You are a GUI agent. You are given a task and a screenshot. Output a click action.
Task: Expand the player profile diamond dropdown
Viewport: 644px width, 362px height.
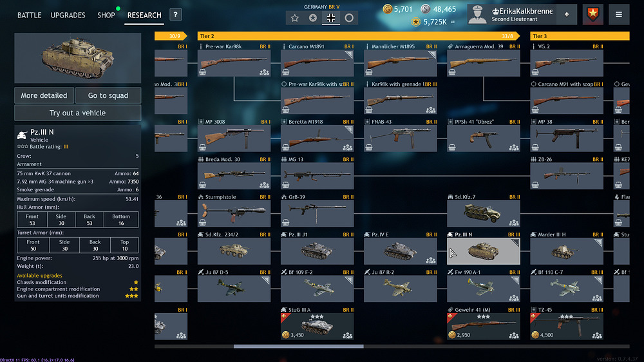(x=567, y=15)
